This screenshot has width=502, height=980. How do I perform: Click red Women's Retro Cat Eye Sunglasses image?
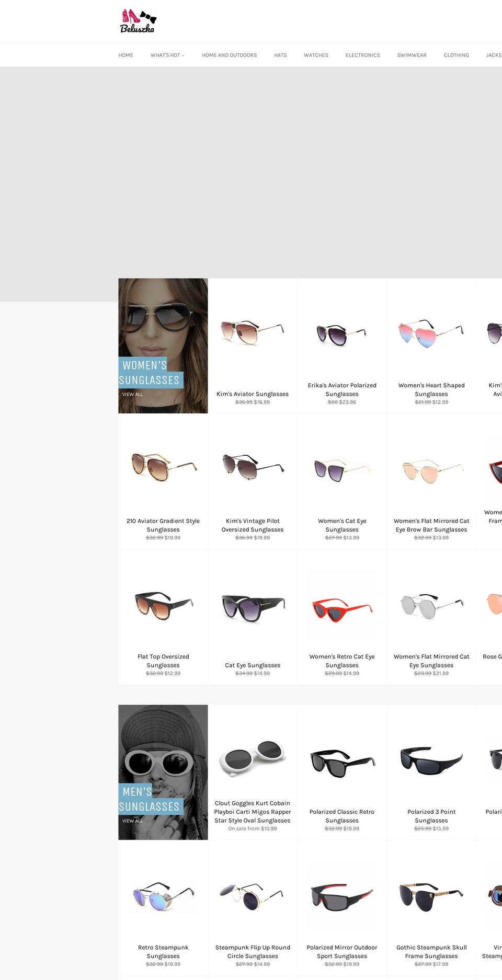click(x=342, y=611)
